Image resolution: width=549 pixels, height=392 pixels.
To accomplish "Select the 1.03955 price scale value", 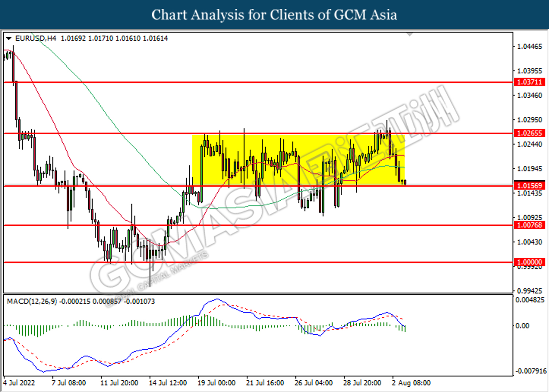I will pyautogui.click(x=530, y=71).
